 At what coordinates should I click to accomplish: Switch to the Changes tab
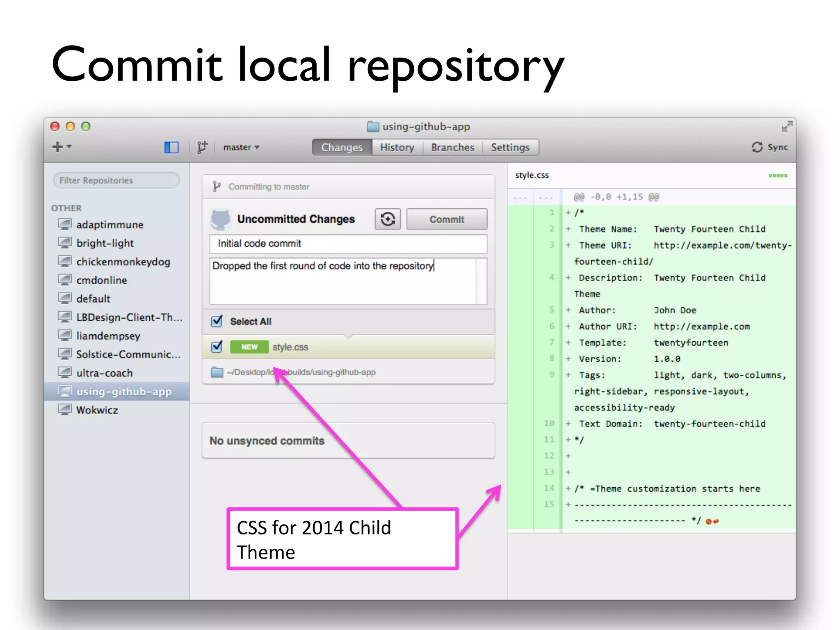[x=342, y=147]
